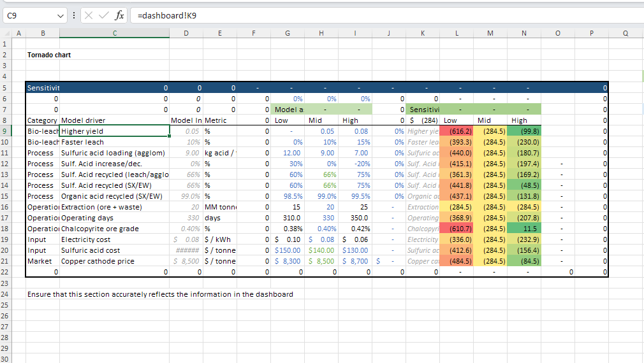The image size is (644, 363).
Task: Click the formula bar options dots
Action: [74, 15]
